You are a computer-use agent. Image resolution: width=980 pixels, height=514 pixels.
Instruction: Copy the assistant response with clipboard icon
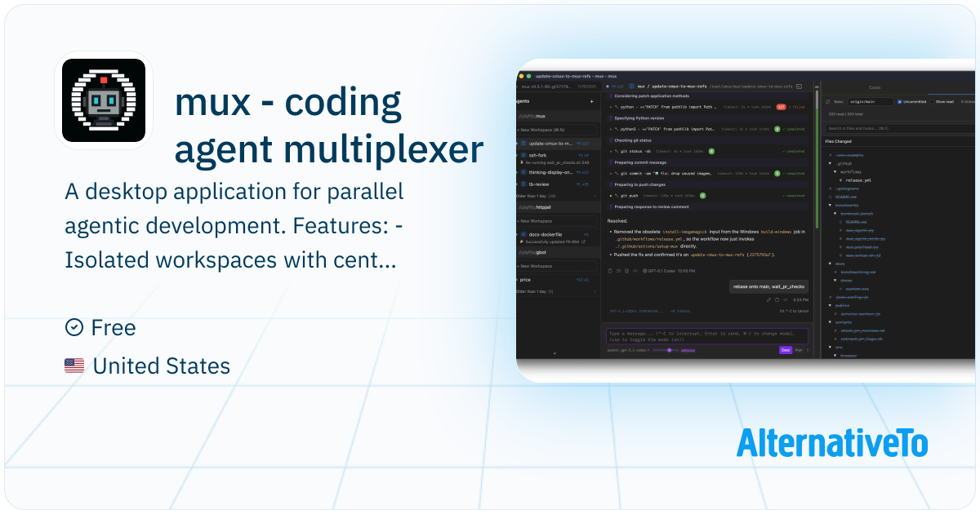click(x=610, y=271)
